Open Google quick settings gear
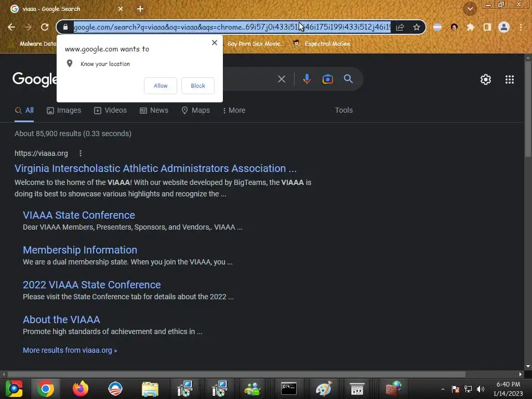532x399 pixels. pos(486,79)
